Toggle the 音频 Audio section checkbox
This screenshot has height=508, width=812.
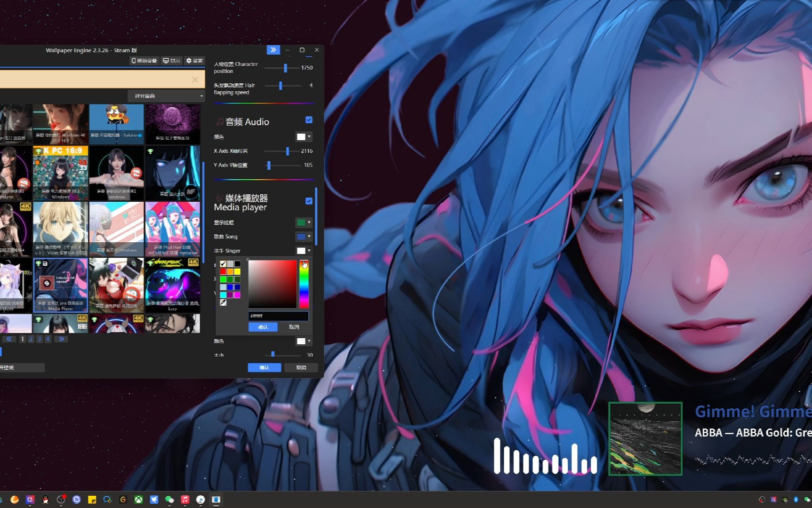pyautogui.click(x=309, y=120)
